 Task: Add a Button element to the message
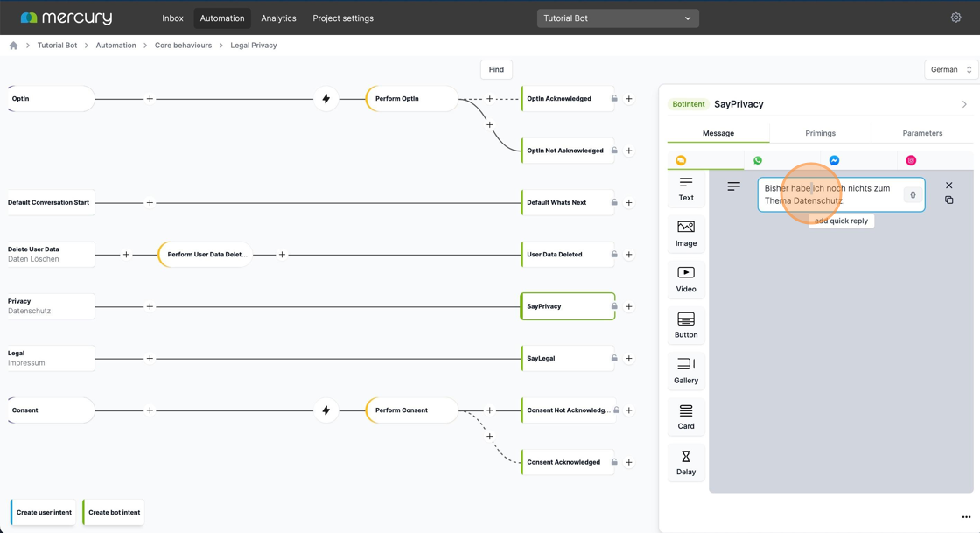(686, 325)
